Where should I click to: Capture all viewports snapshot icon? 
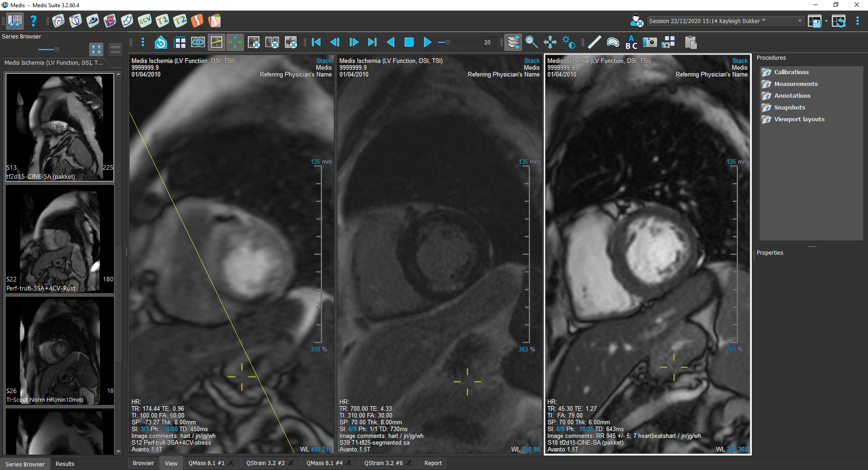(x=668, y=43)
